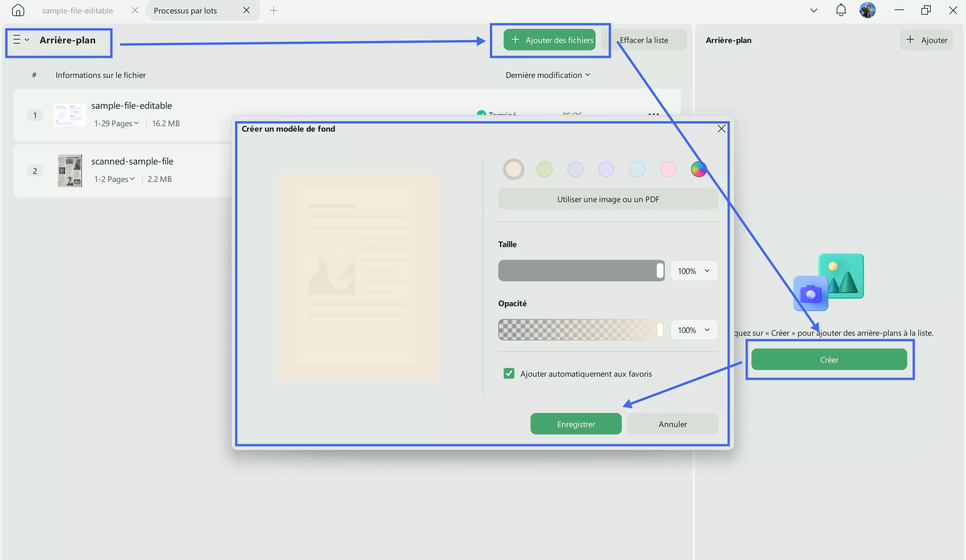The height and width of the screenshot is (560, 966).
Task: Expand the Opacité percentage dropdown
Action: pos(694,330)
